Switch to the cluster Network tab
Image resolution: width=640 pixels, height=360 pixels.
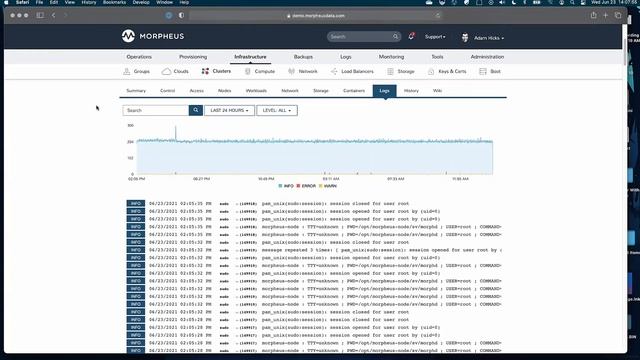click(290, 91)
